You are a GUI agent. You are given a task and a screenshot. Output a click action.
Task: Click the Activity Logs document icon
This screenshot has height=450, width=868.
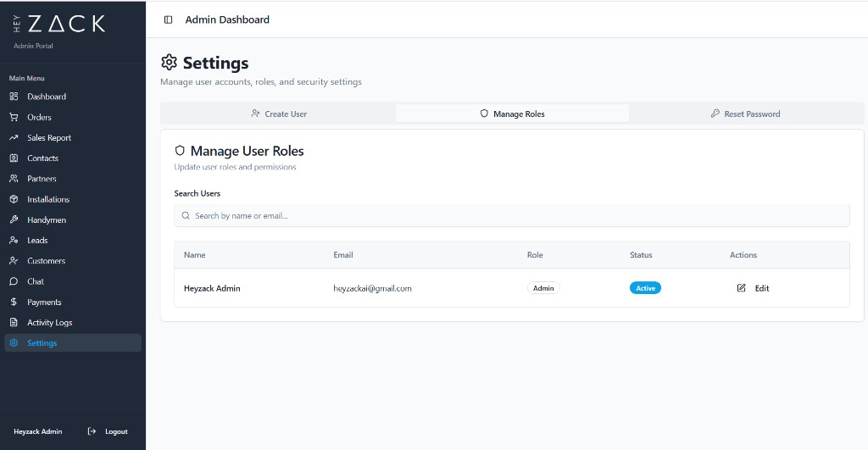pos(14,322)
